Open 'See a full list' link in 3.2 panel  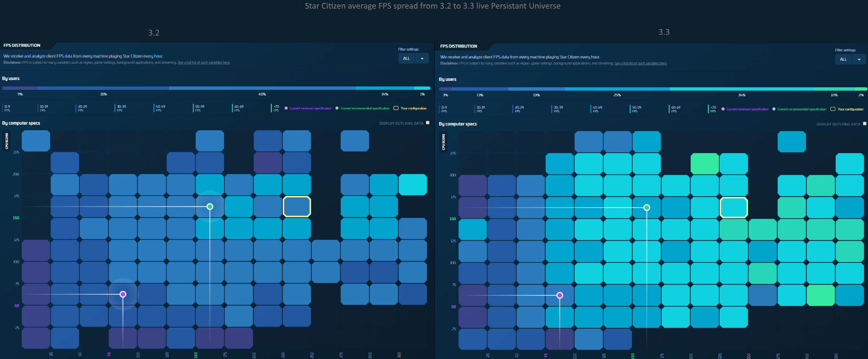click(204, 63)
